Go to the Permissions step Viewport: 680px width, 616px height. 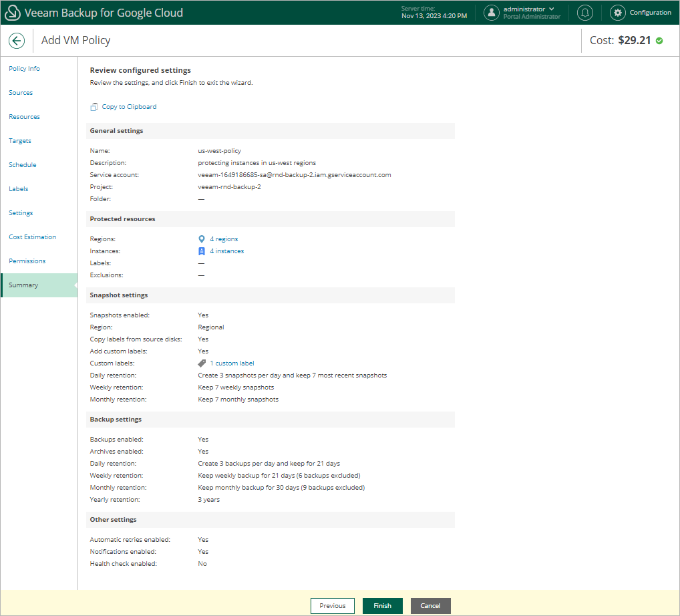(x=27, y=261)
